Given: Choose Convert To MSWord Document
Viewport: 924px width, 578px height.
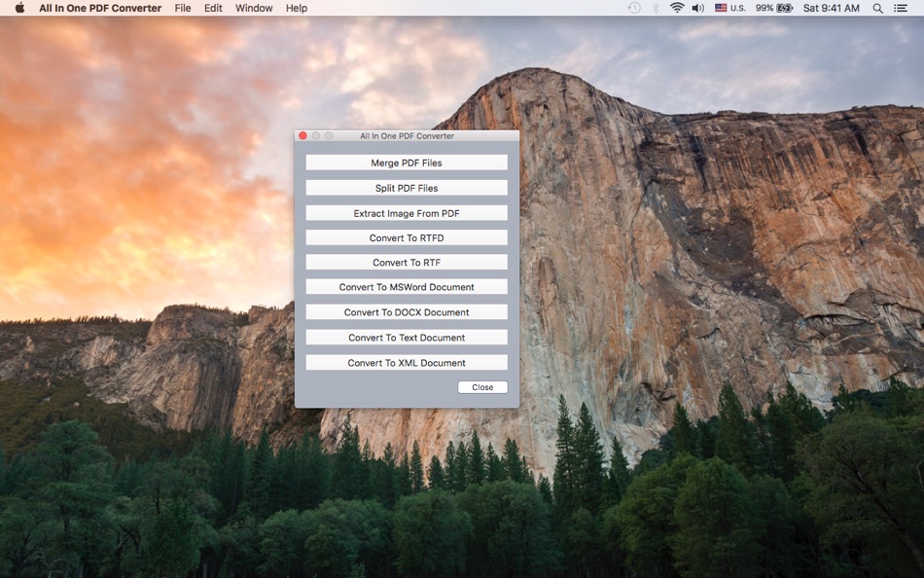Looking at the screenshot, I should 407,287.
